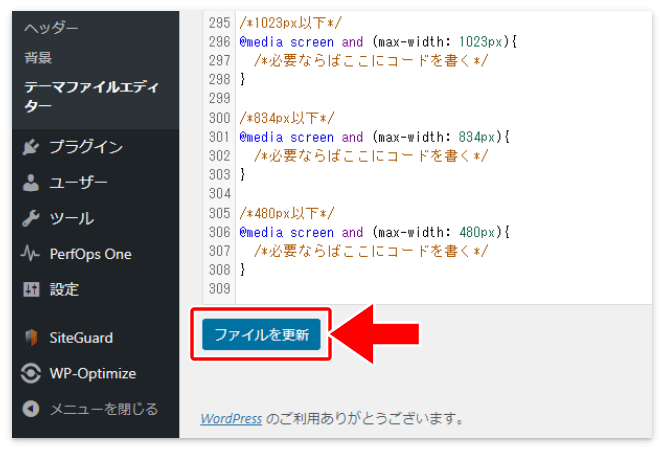The image size is (664, 451).
Task: Click the SiteGuard shield icon
Action: point(31,338)
